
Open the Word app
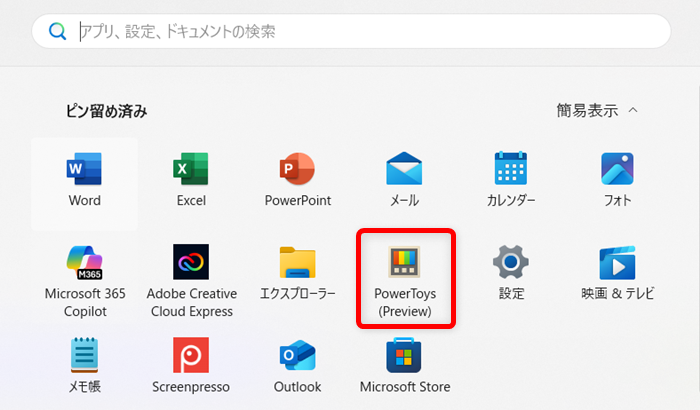[x=84, y=184]
